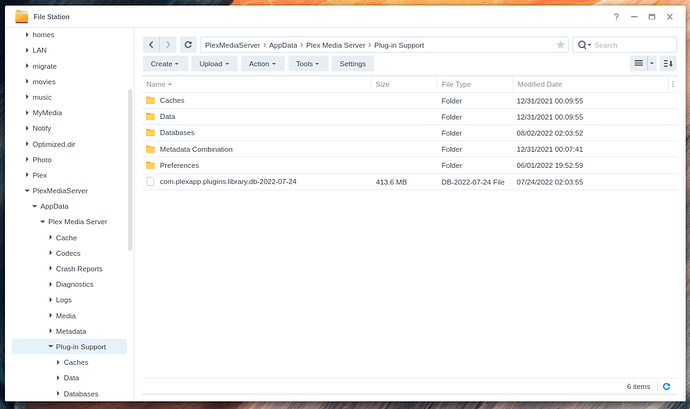
Task: Open the Action dropdown menu
Action: [x=263, y=63]
